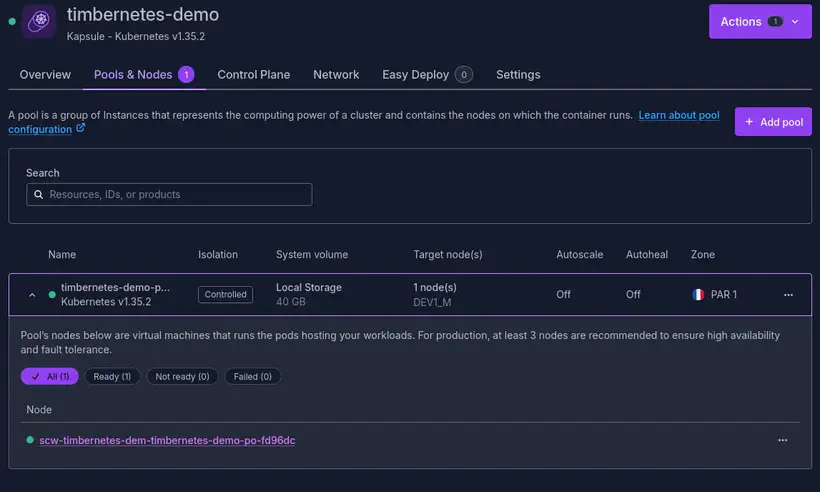Collapse the timbernetes-demo-p... pool row chevron

click(x=32, y=295)
